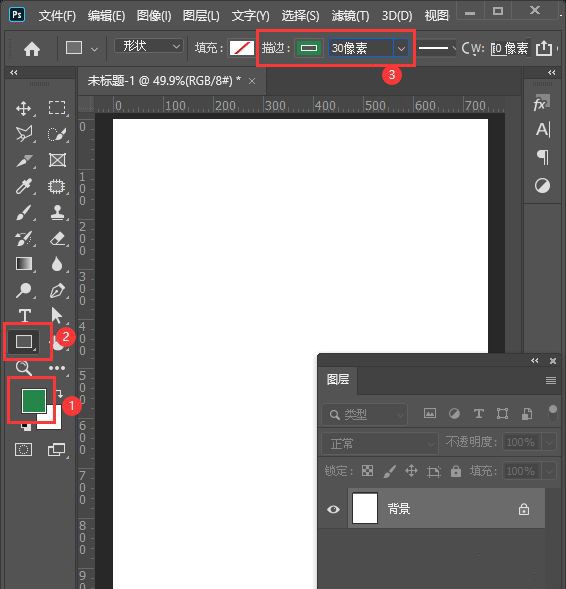Viewport: 566px width, 589px height.
Task: Toggle the layer filter switch
Action: [552, 412]
